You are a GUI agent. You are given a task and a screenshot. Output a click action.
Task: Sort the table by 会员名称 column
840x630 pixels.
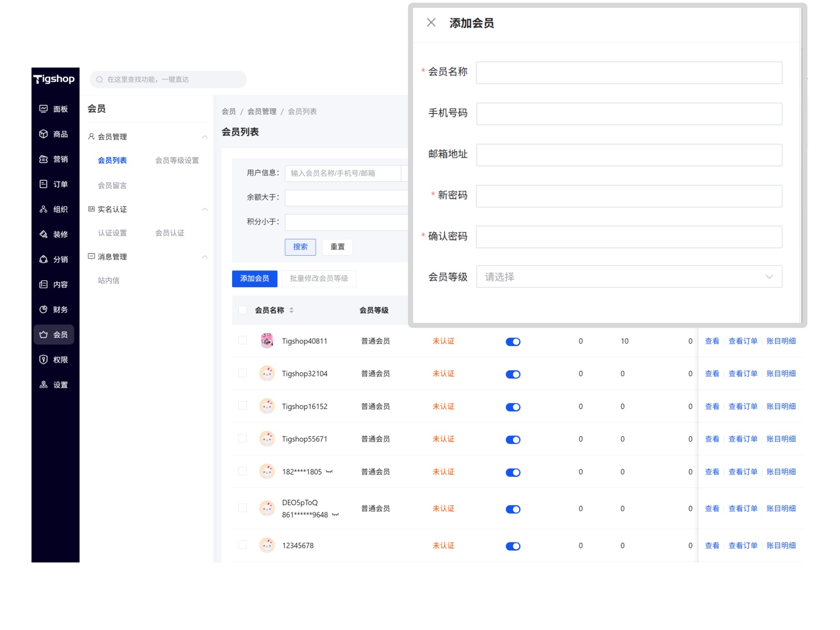(x=291, y=310)
